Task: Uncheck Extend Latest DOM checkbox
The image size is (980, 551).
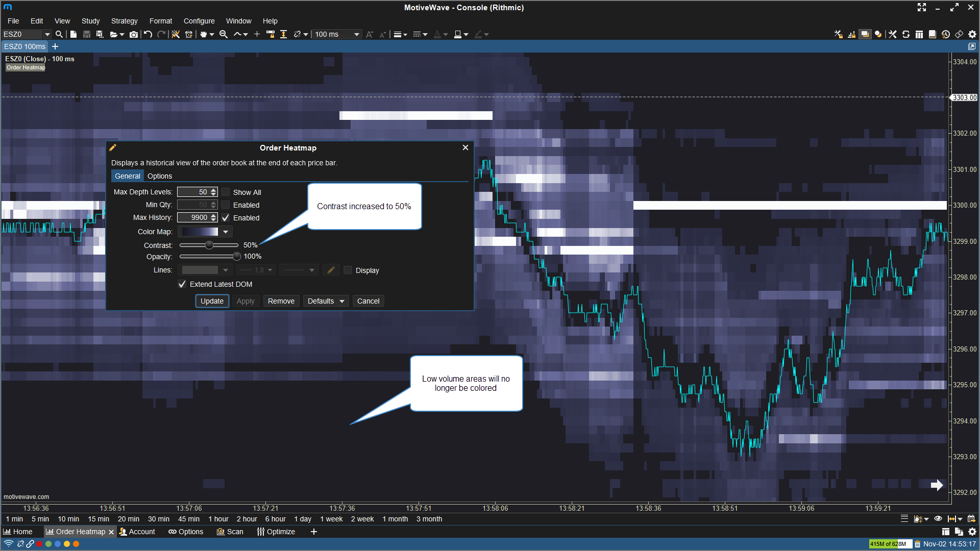Action: coord(182,284)
